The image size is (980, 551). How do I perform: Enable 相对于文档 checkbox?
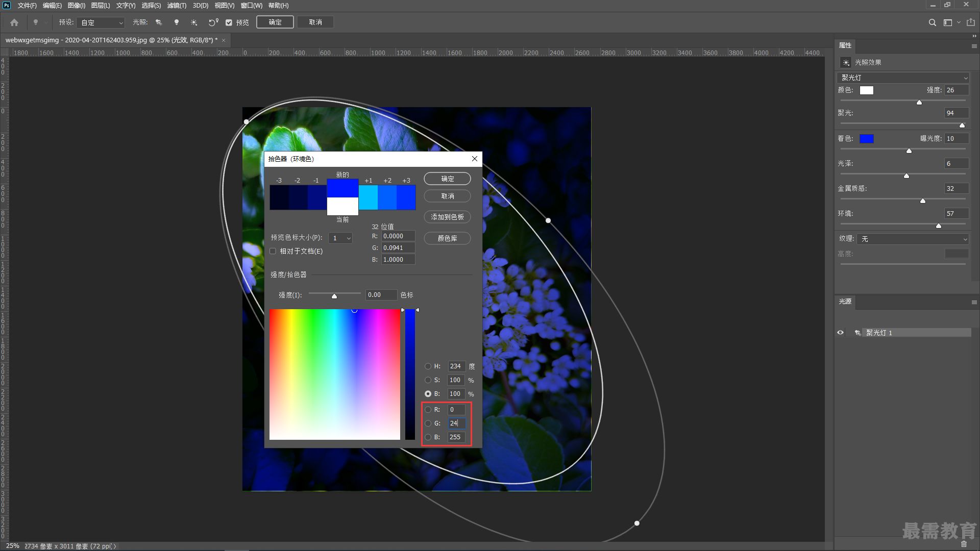coord(273,251)
